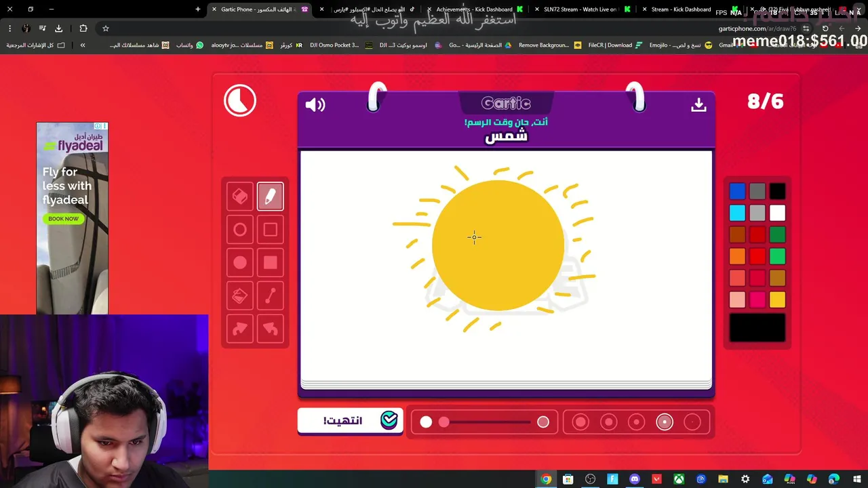Click the opacity slider track
This screenshot has width=868, height=488.
pos(484,422)
